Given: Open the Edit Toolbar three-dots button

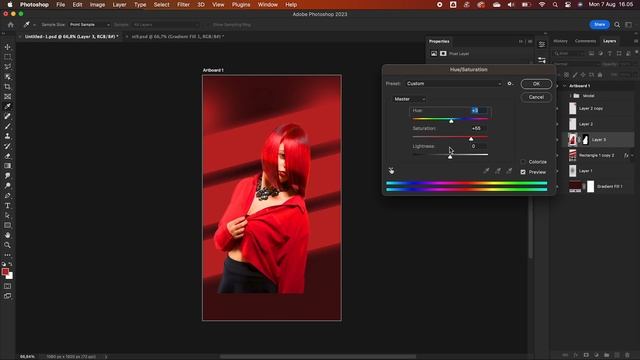Looking at the screenshot, I should tap(7, 255).
